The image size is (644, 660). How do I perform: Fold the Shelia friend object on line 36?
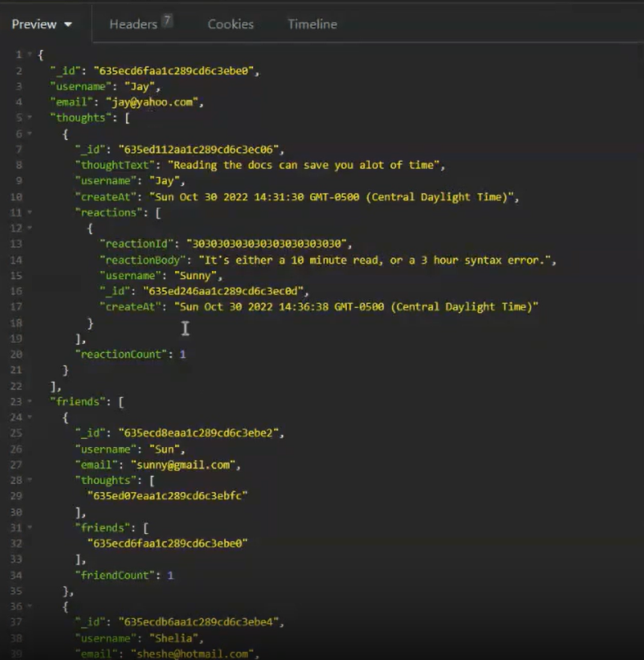tap(30, 606)
